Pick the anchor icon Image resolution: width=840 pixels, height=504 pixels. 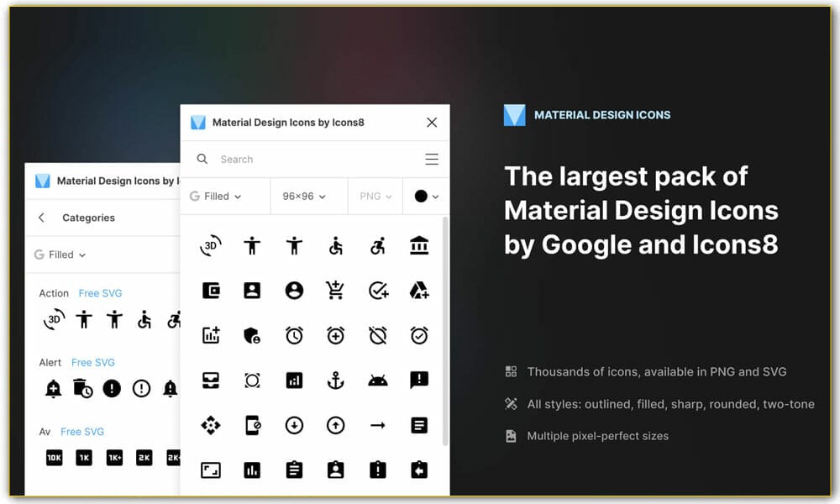[x=335, y=381]
